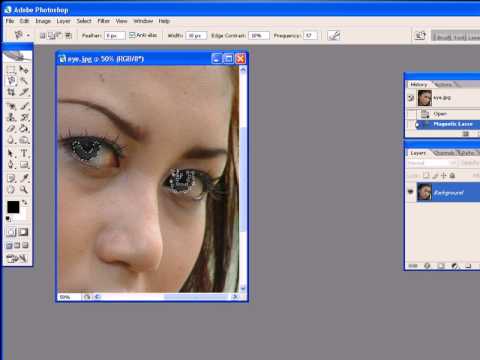Select the Zoom magnifier tool

pos(24,189)
